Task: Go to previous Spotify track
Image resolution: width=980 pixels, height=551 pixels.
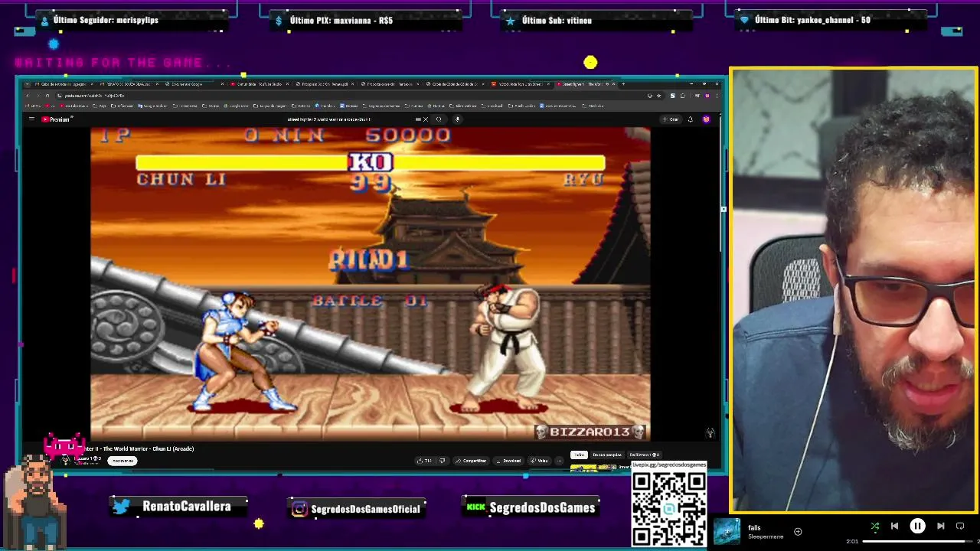Action: pyautogui.click(x=894, y=526)
